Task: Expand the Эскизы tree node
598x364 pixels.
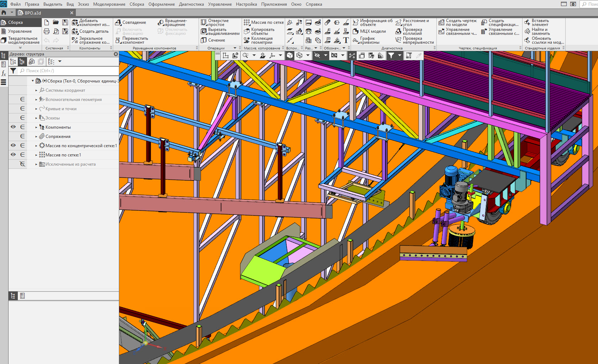Action: [36, 118]
